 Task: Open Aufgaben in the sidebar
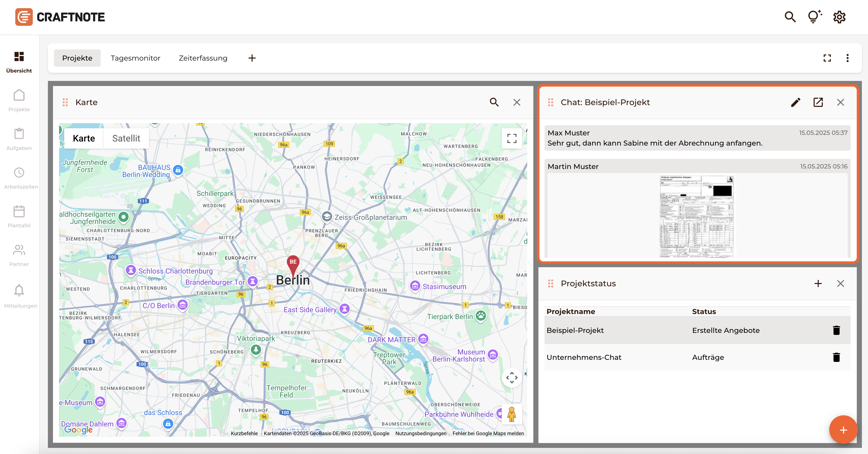19,139
